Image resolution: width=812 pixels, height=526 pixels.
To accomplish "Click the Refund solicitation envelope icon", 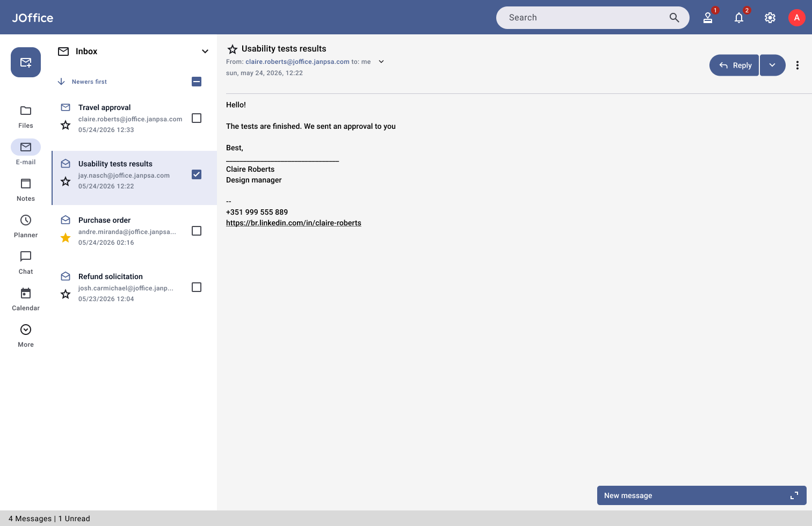I will coord(66,276).
